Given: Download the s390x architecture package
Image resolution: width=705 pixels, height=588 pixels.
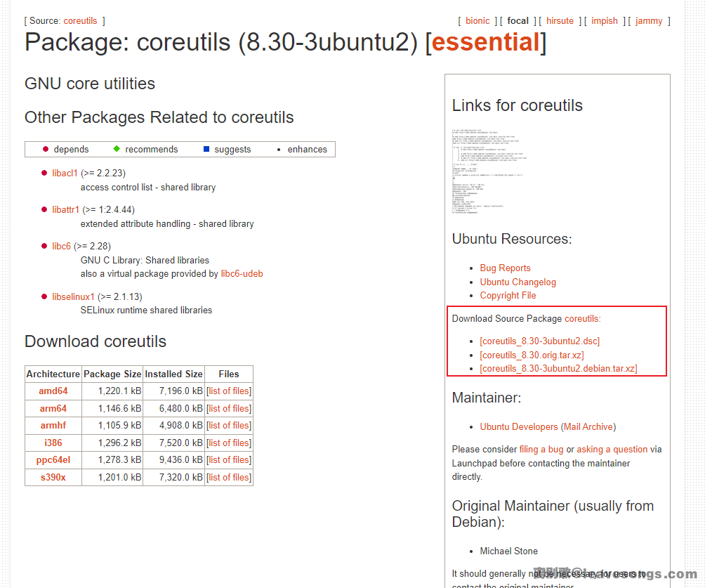Looking at the screenshot, I should pyautogui.click(x=53, y=477).
